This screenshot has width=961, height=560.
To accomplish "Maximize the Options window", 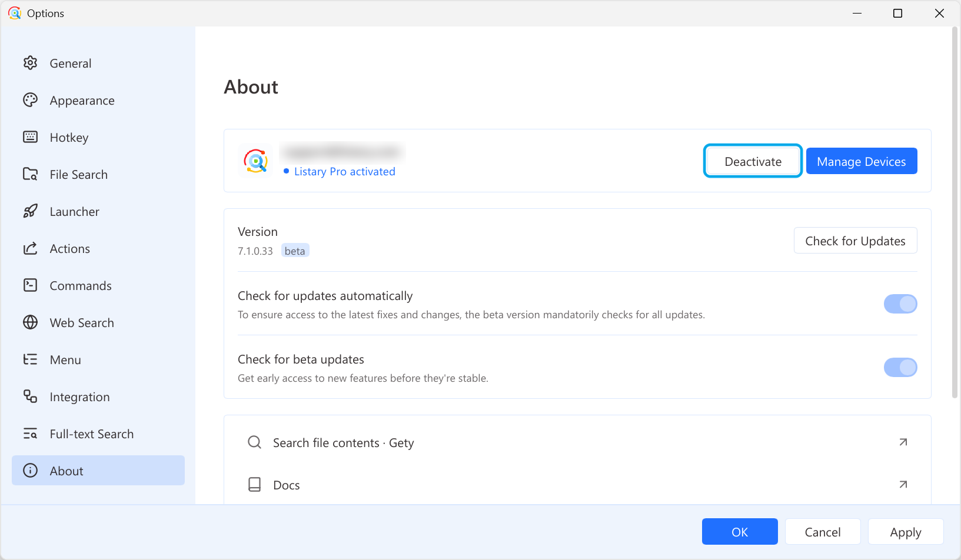I will tap(897, 13).
